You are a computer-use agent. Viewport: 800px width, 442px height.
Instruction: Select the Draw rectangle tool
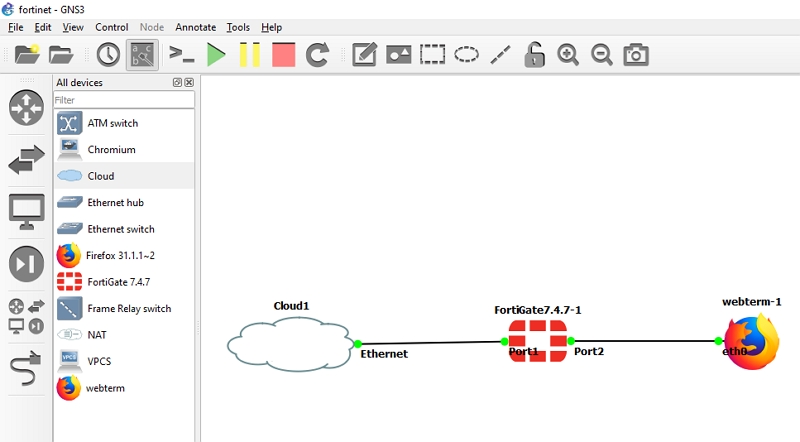432,55
